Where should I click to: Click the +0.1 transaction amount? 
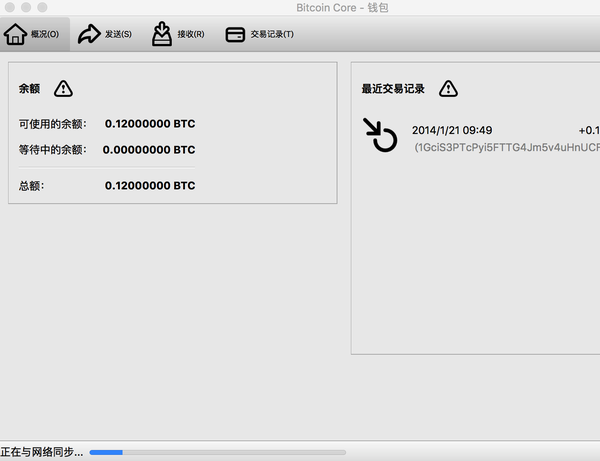point(589,130)
